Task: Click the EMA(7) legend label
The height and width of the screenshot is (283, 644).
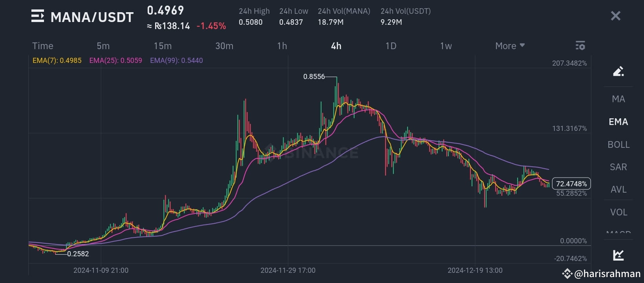Action: 57,61
